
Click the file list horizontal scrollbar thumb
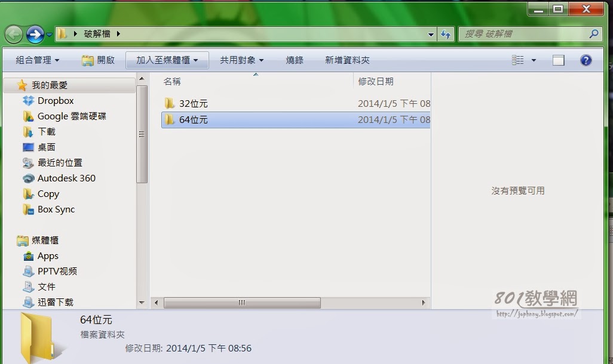(x=242, y=303)
